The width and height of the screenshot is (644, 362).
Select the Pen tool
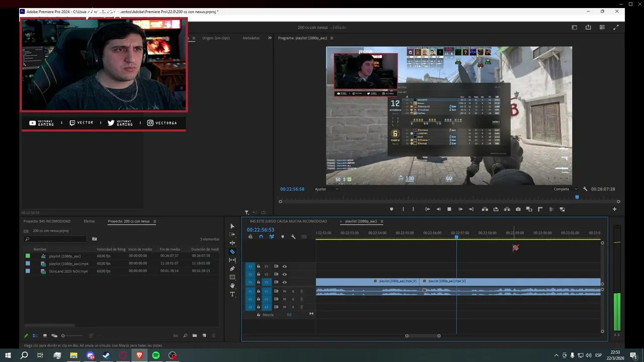point(232,268)
